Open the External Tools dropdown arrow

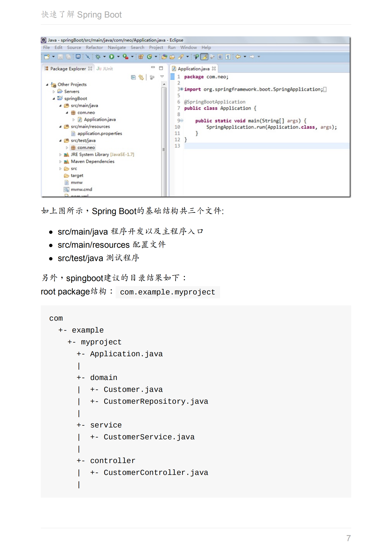(x=132, y=57)
